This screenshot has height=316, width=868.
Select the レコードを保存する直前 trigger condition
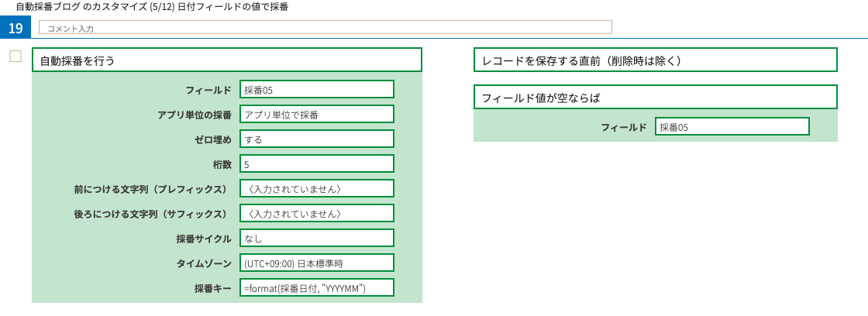click(655, 60)
